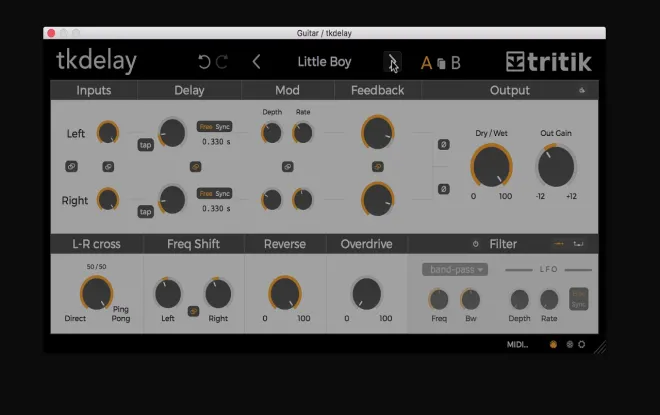Select the A preset slot
The image size is (660, 415).
[426, 63]
